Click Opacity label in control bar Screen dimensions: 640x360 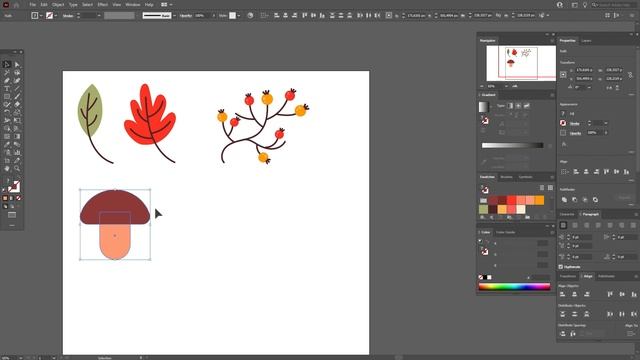(x=186, y=16)
